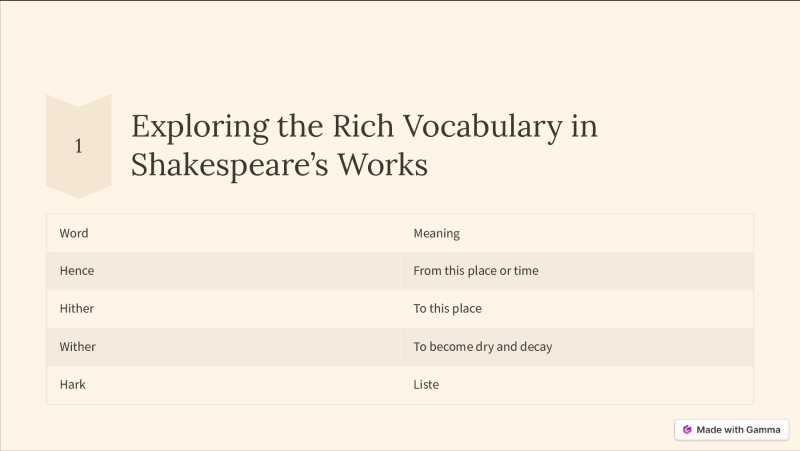Select the Word column header cell
800x451 pixels.
pos(223,233)
